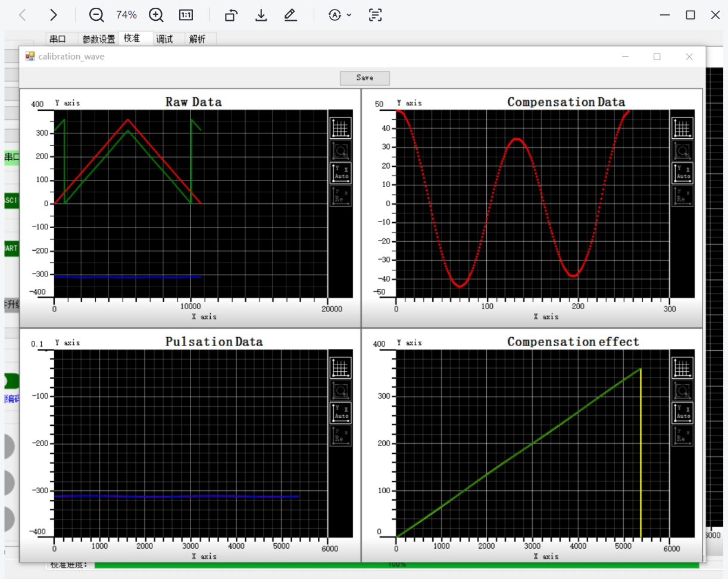Minimize the calibration_wave window
This screenshot has height=579, width=728.
pyautogui.click(x=626, y=57)
